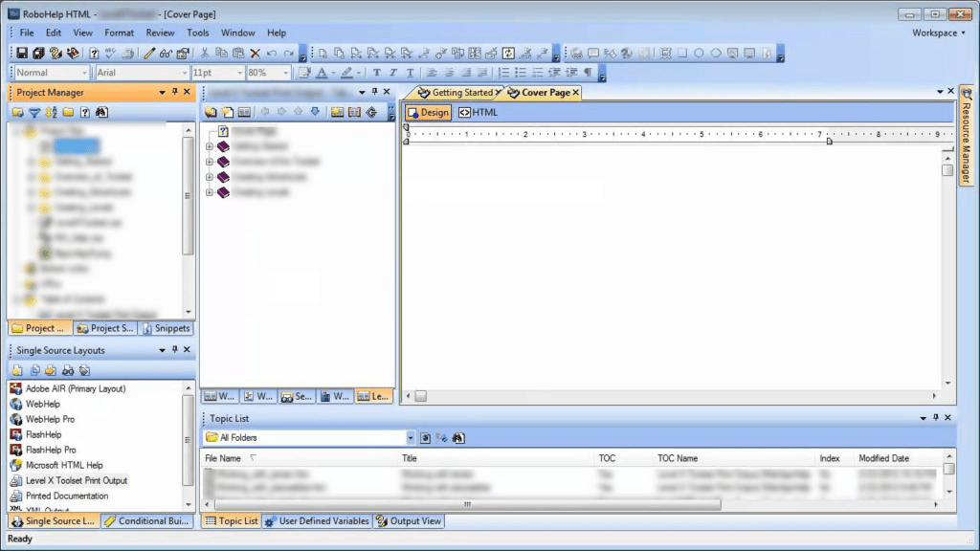Screen dimensions: 980x551
Task: Sort topics by the Title column header
Action: 410,458
